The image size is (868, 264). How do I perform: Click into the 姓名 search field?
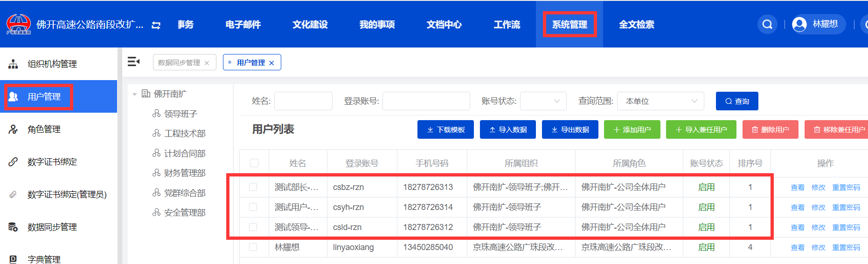click(303, 101)
